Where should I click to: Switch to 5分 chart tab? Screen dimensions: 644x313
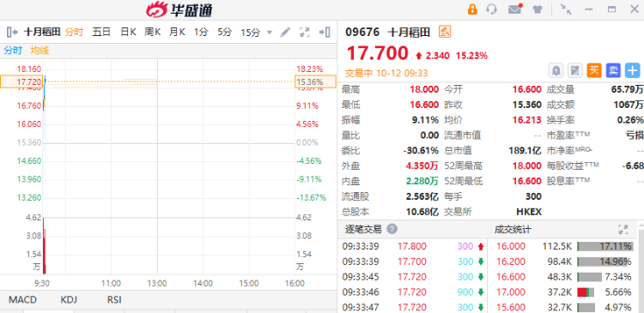(225, 32)
